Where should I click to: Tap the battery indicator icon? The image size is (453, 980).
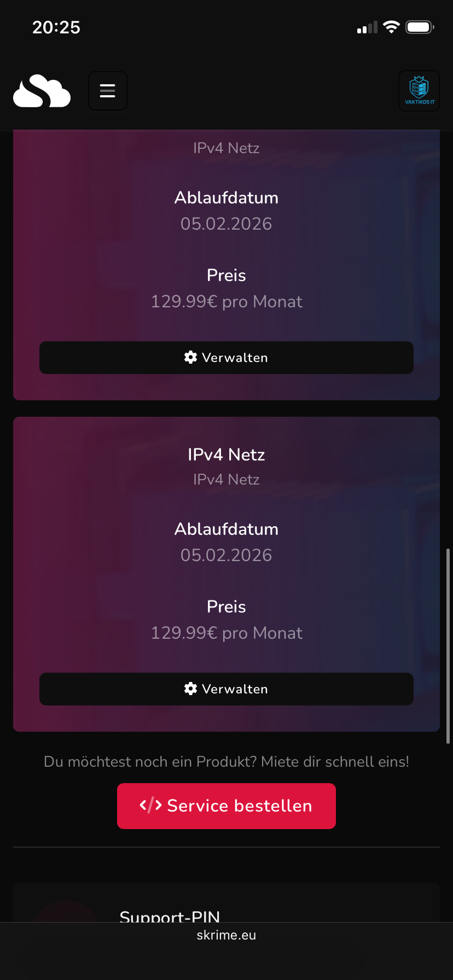420,27
